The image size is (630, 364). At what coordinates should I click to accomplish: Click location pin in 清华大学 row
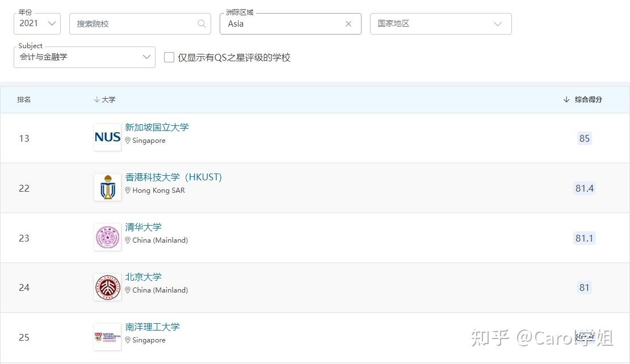click(128, 240)
